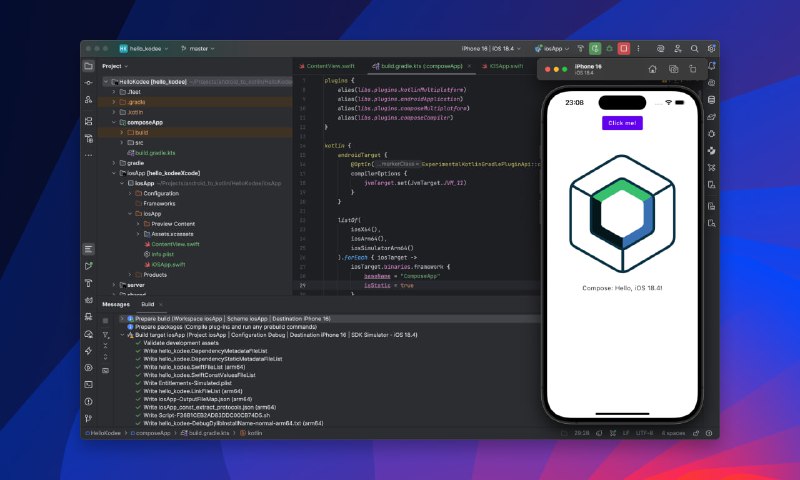Take a simulator screenshot with the camera icon
The image size is (800, 480).
(673, 69)
